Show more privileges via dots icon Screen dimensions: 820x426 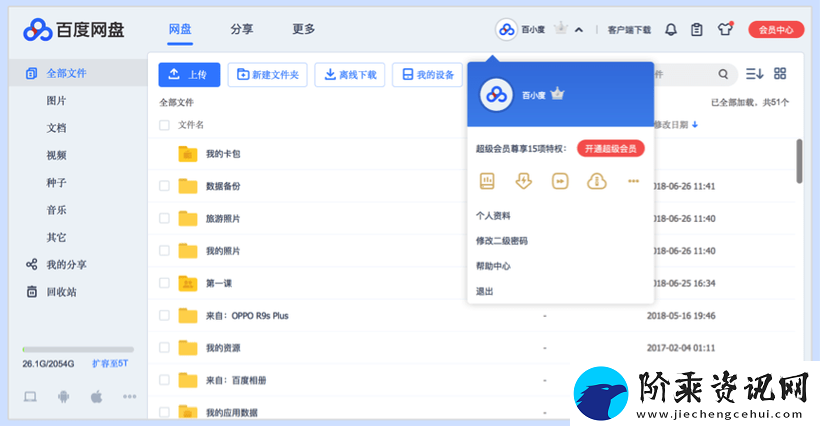pos(633,181)
